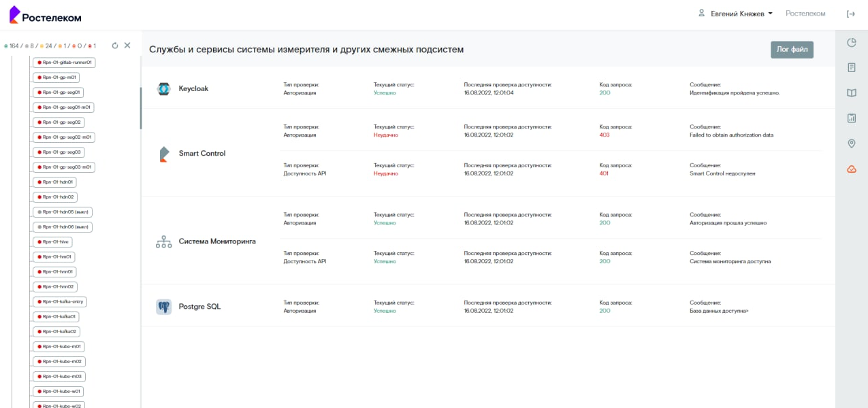The image size is (868, 408).
Task: Open the pie chart dashboard icon
Action: [x=851, y=43]
